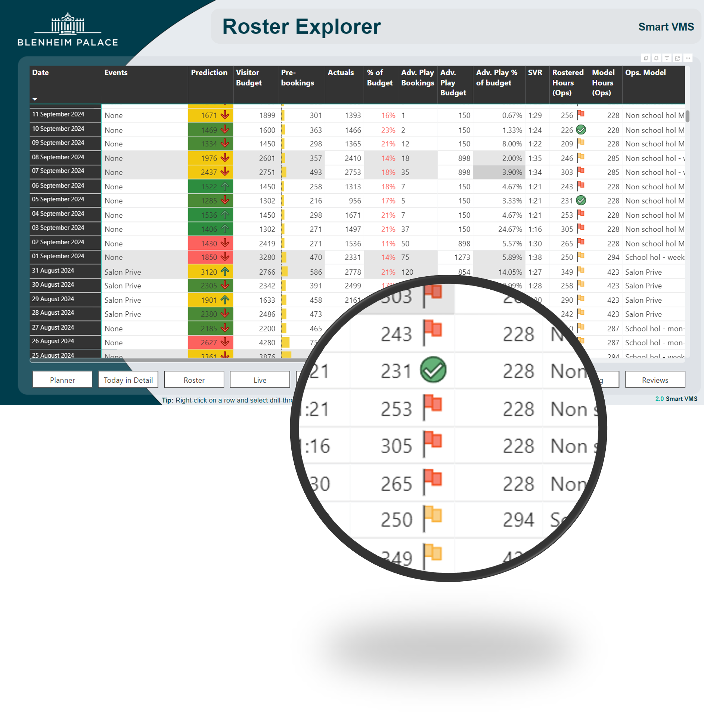The height and width of the screenshot is (728, 704).
Task: Open the Roster page button
Action: [x=194, y=380]
